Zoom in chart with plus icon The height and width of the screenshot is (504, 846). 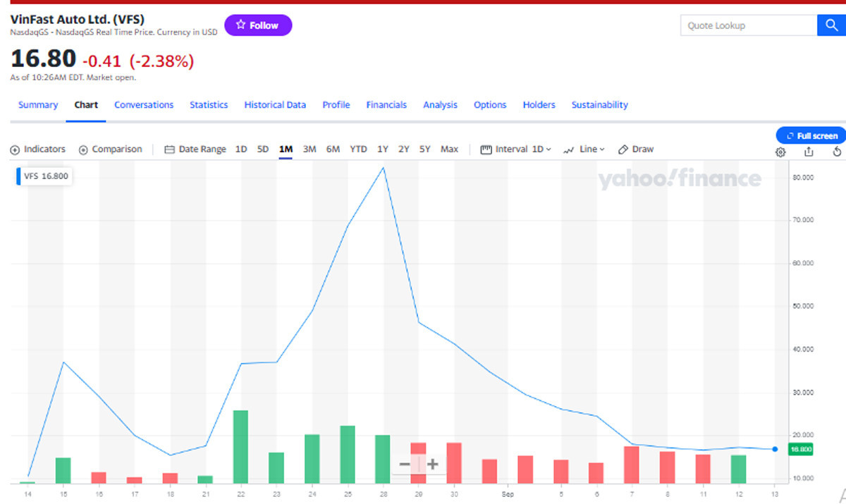(432, 464)
